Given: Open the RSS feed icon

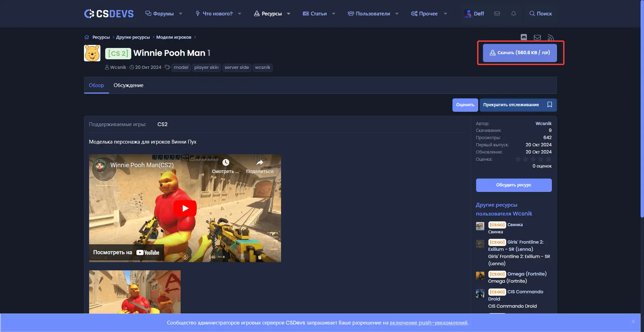Looking at the screenshot, I should point(550,37).
